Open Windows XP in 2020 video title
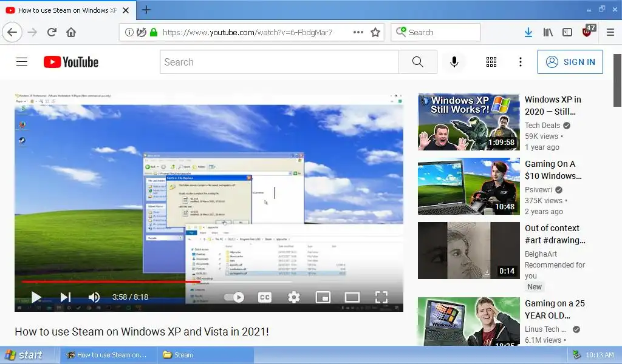 (553, 106)
